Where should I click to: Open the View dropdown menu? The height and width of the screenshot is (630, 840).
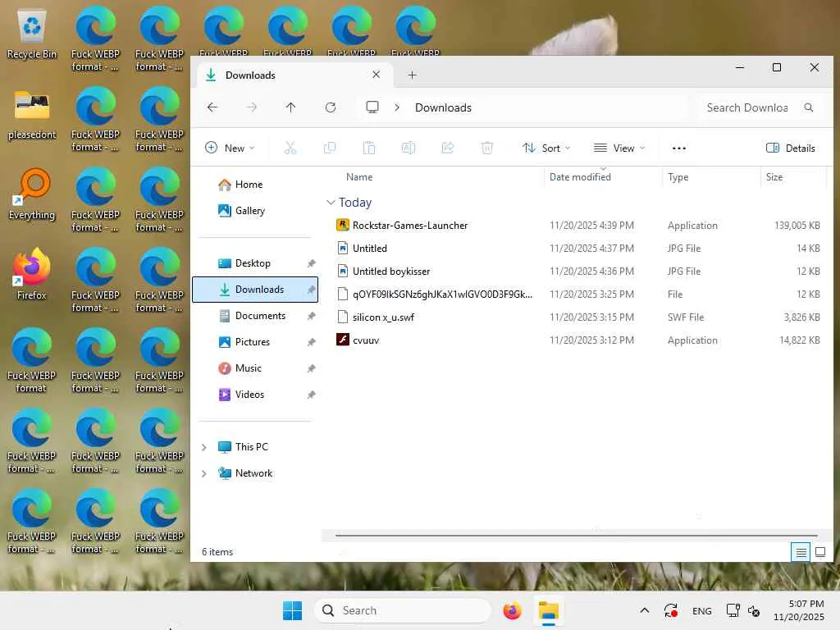coord(619,148)
